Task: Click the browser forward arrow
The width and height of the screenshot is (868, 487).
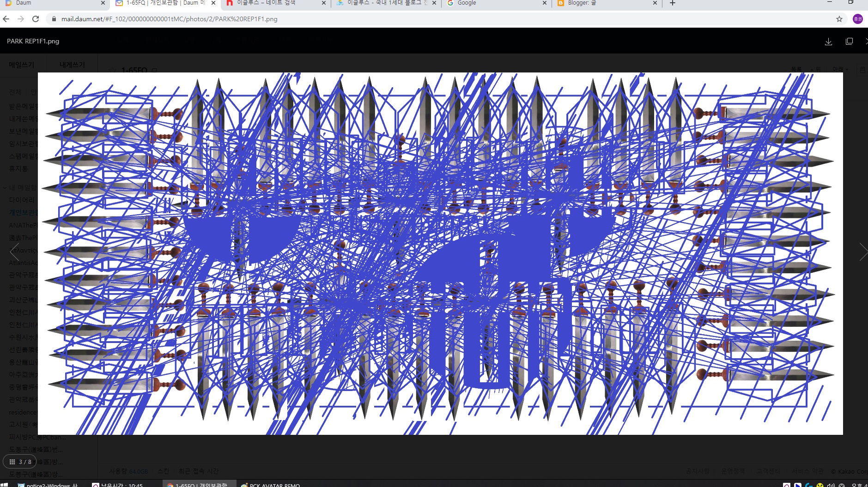Action: (x=21, y=19)
